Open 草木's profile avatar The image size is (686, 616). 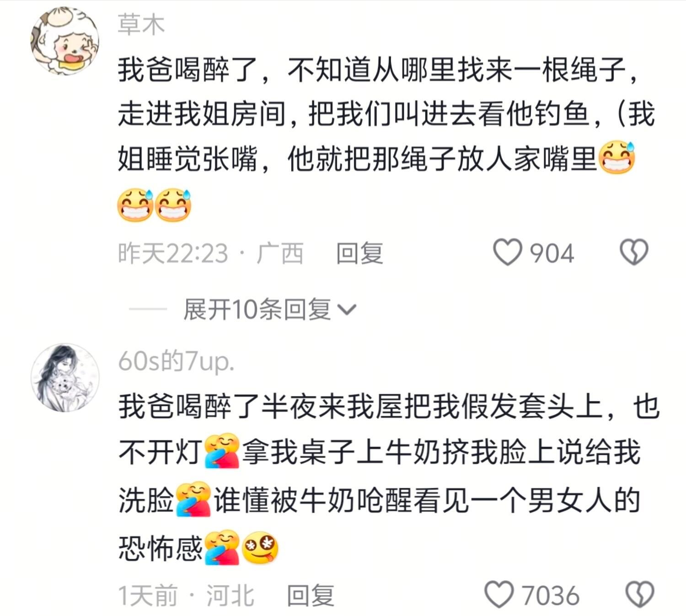coord(65,41)
